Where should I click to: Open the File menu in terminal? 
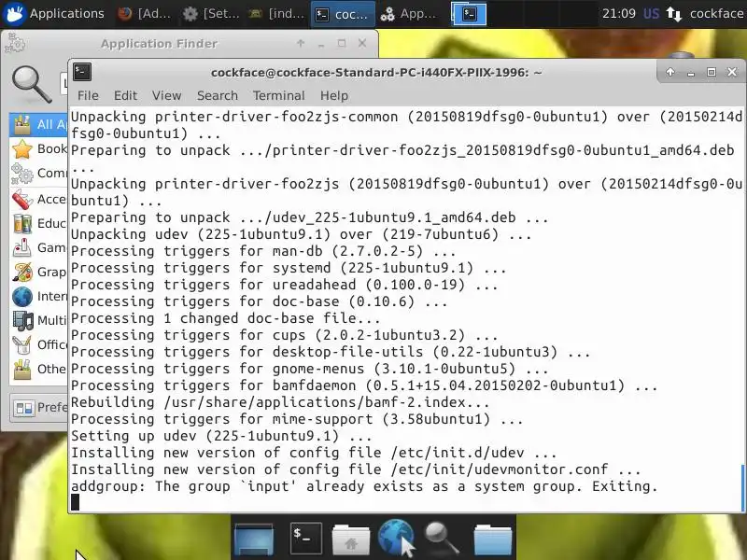pyautogui.click(x=88, y=96)
